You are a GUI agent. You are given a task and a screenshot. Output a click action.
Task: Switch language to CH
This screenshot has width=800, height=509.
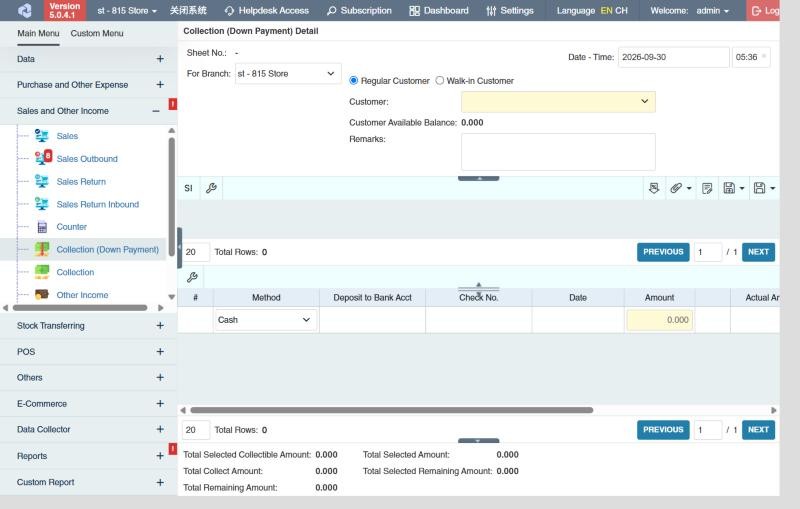coord(621,10)
